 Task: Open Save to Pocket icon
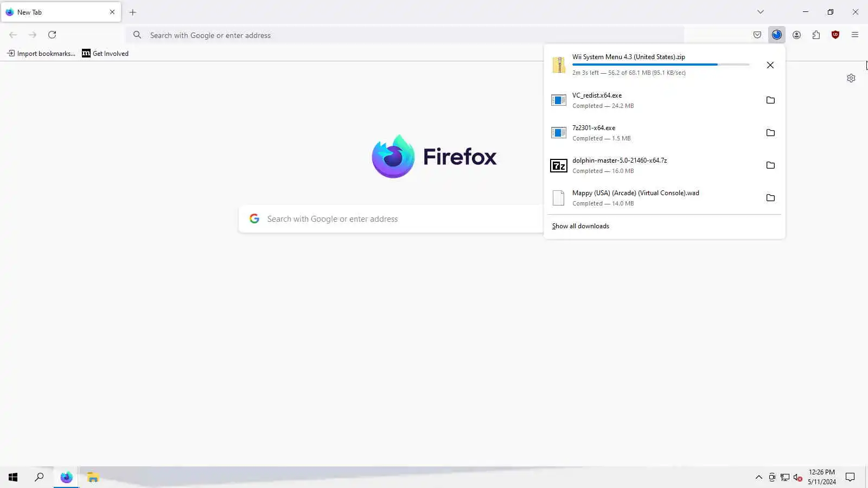tap(757, 35)
